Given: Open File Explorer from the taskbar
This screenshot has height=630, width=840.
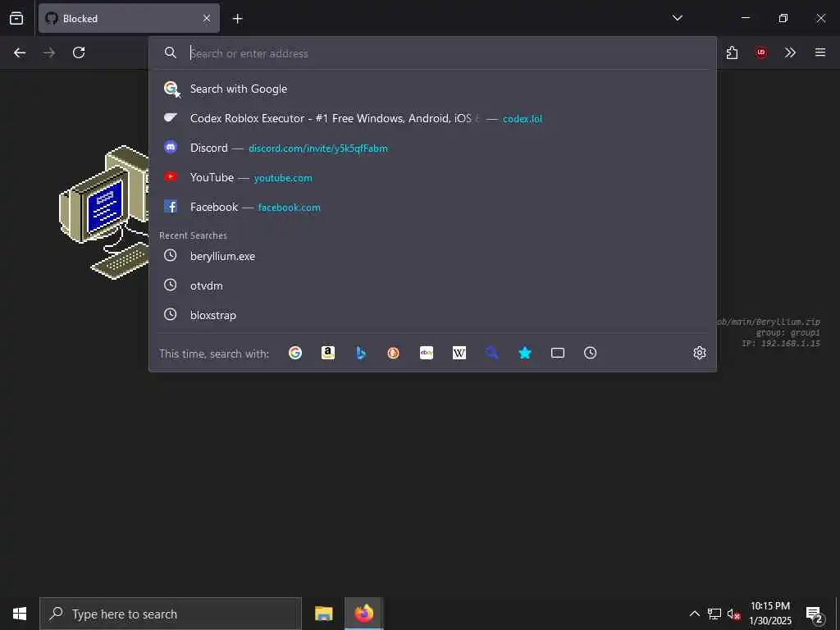Looking at the screenshot, I should coord(323,614).
